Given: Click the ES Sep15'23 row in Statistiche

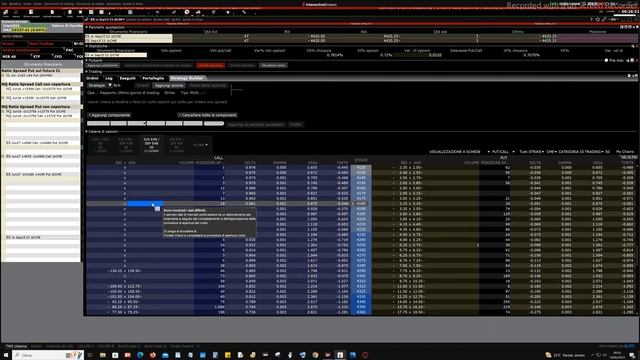Looking at the screenshot, I should (x=116, y=55).
